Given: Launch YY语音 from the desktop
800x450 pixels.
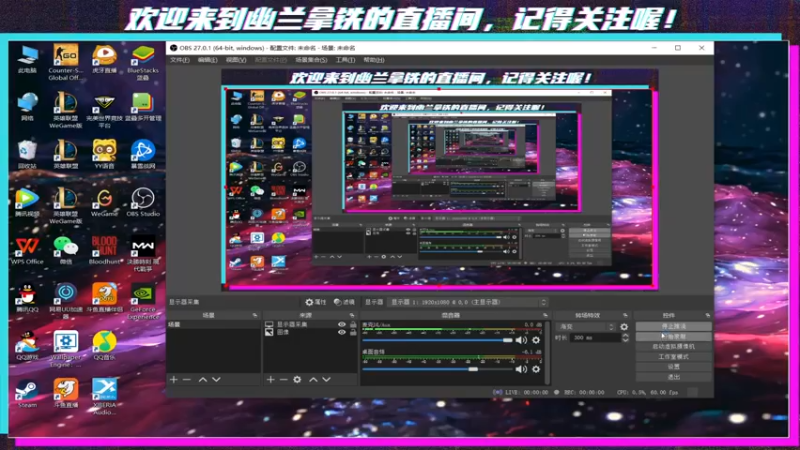Looking at the screenshot, I should 105,154.
